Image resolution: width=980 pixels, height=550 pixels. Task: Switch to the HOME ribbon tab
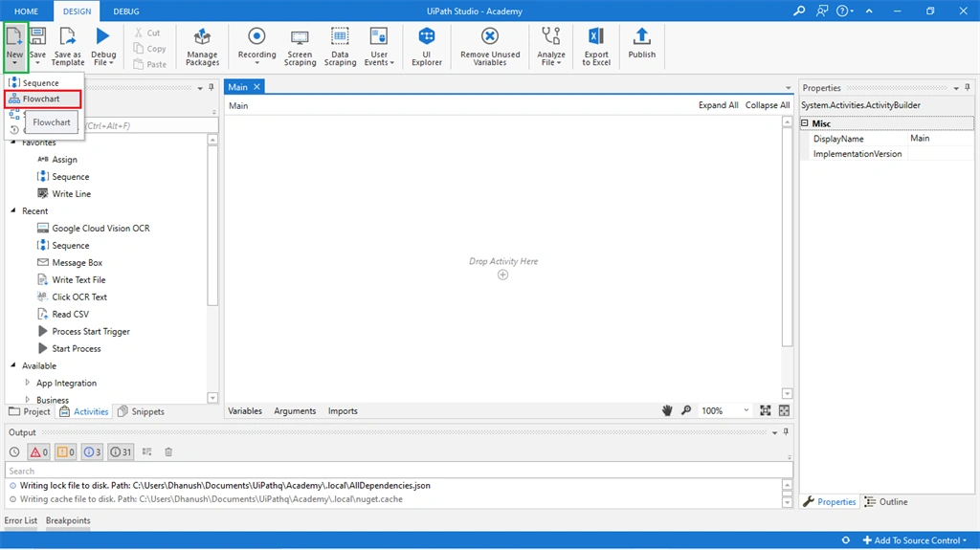click(26, 11)
